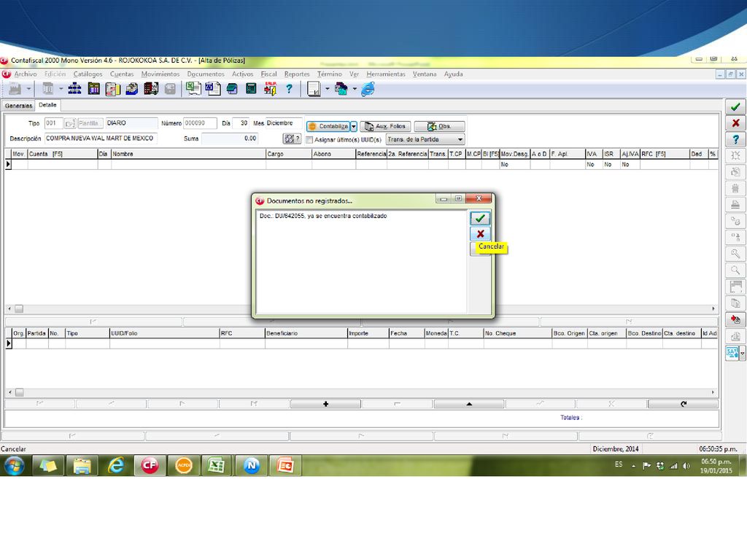Expand the first toolbar icon's dropdown arrow
747x560 pixels.
[x=28, y=88]
